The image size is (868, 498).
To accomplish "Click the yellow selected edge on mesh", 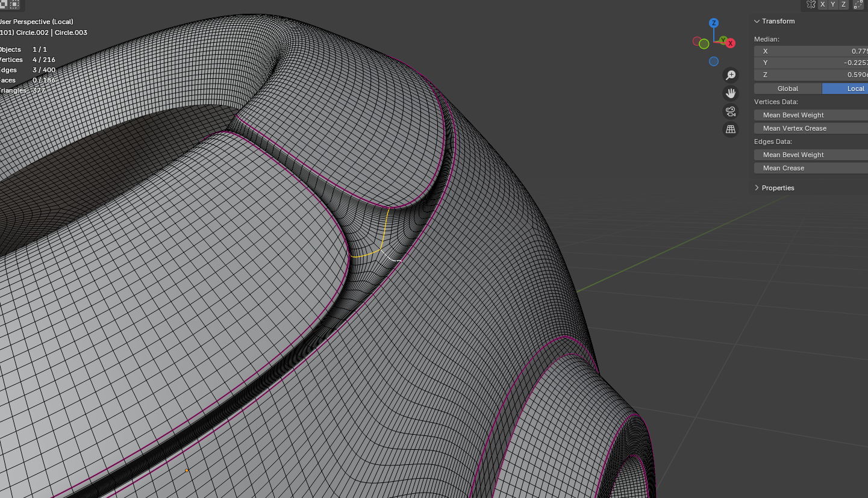I will click(384, 229).
